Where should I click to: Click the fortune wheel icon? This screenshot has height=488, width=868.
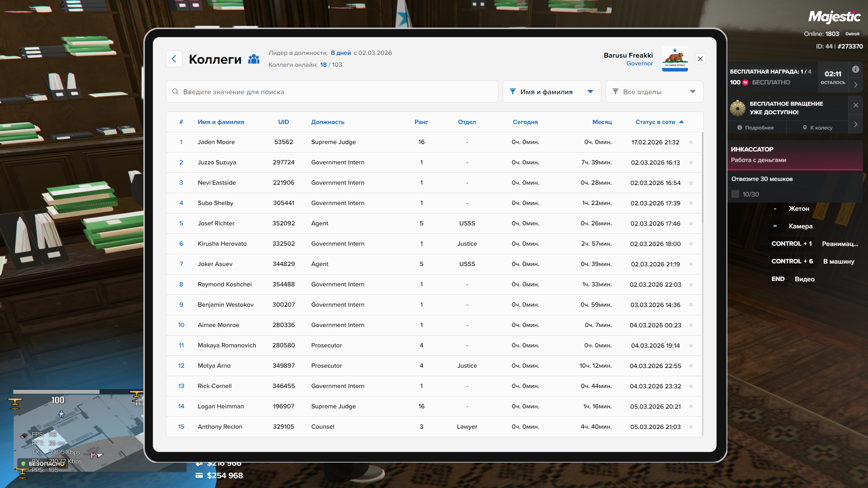pyautogui.click(x=737, y=108)
